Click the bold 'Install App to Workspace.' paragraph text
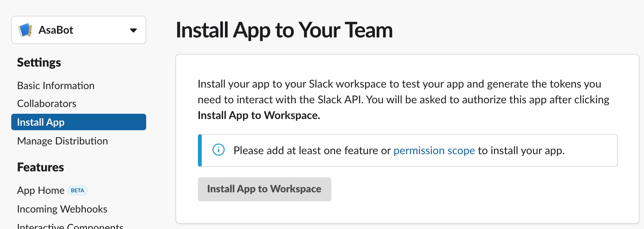This screenshot has width=644, height=229. (259, 116)
